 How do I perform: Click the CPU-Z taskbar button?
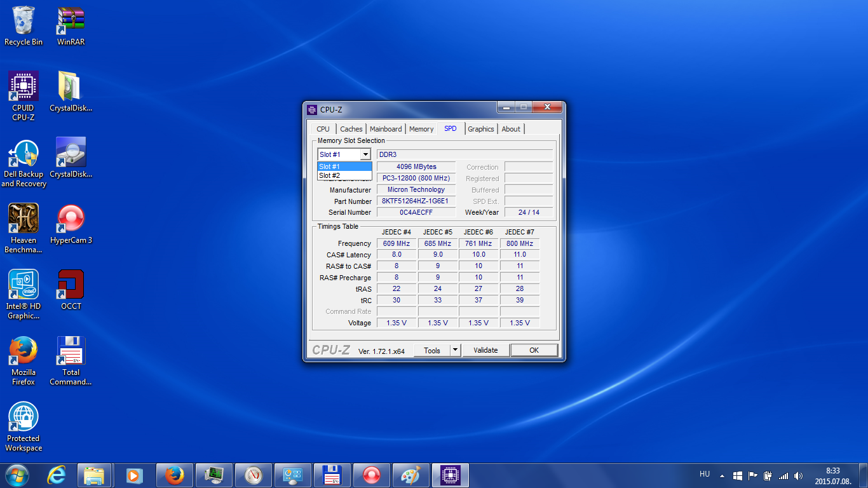[451, 475]
